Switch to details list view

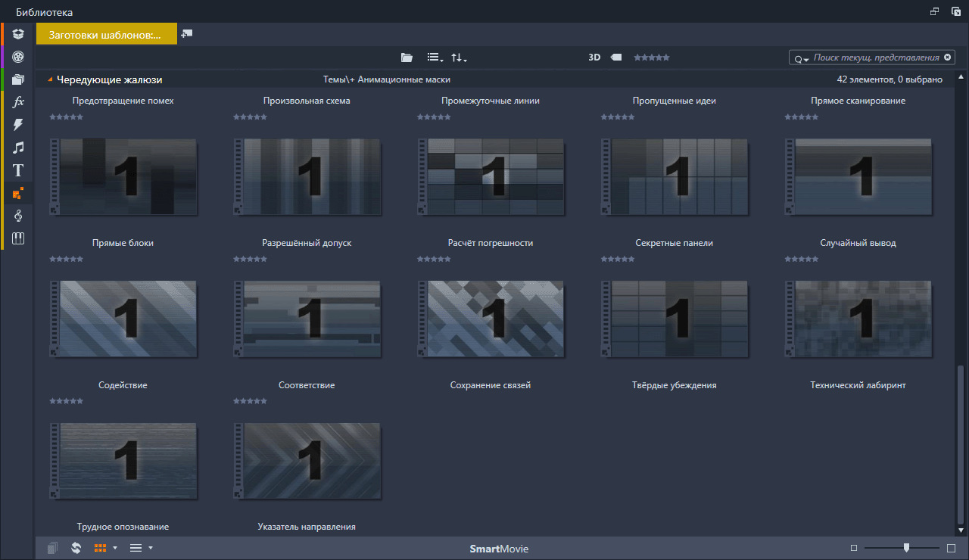[x=136, y=548]
